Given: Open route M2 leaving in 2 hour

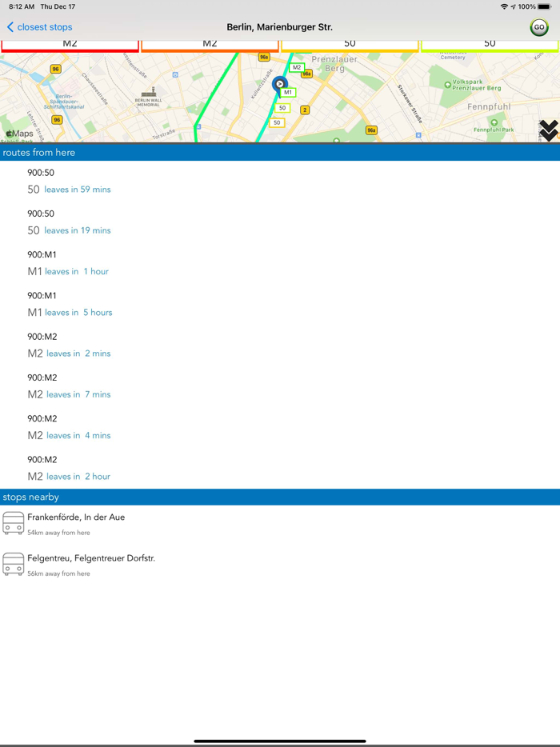Looking at the screenshot, I should 280,469.
